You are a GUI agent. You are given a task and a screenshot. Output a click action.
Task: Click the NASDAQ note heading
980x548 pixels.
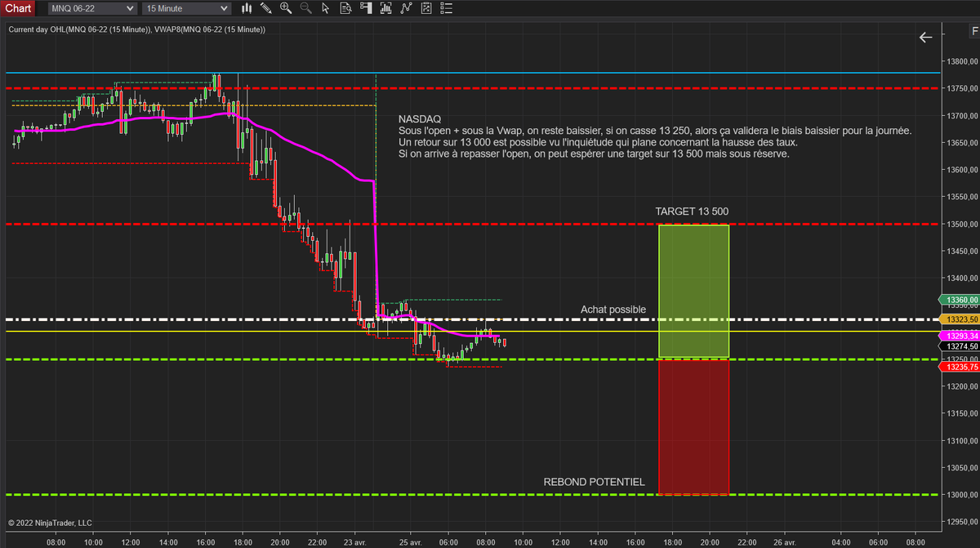pos(420,119)
